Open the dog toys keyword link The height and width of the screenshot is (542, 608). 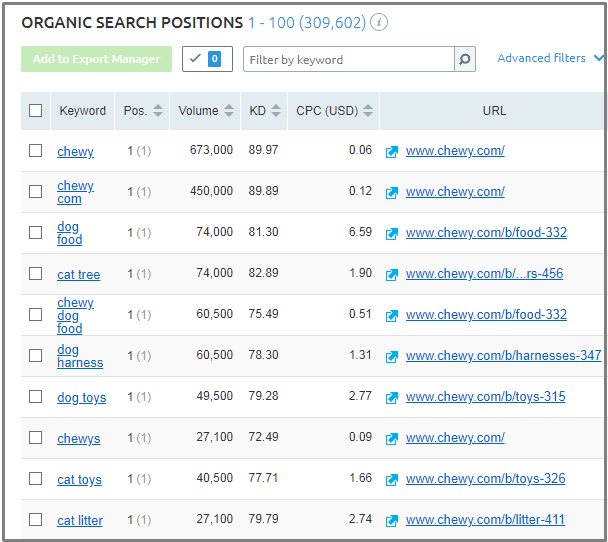81,397
